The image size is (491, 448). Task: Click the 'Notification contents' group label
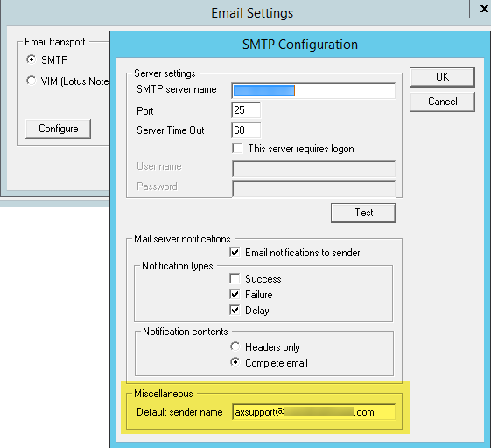point(186,332)
